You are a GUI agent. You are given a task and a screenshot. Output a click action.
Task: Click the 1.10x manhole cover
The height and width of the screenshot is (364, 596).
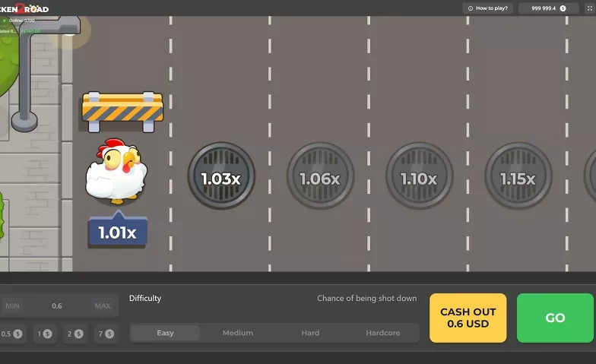coord(419,177)
